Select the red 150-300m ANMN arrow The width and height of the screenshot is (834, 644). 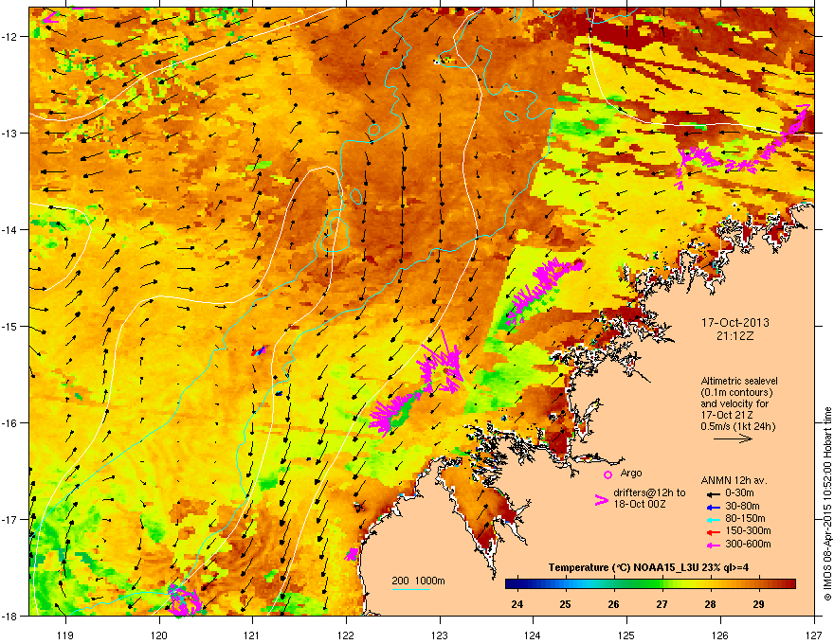(712, 531)
